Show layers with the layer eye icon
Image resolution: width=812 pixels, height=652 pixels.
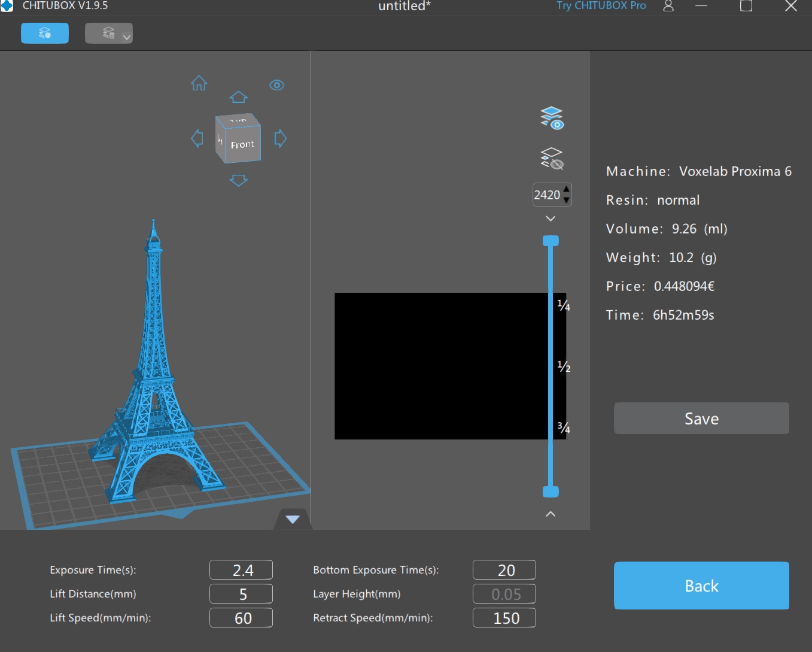(552, 118)
